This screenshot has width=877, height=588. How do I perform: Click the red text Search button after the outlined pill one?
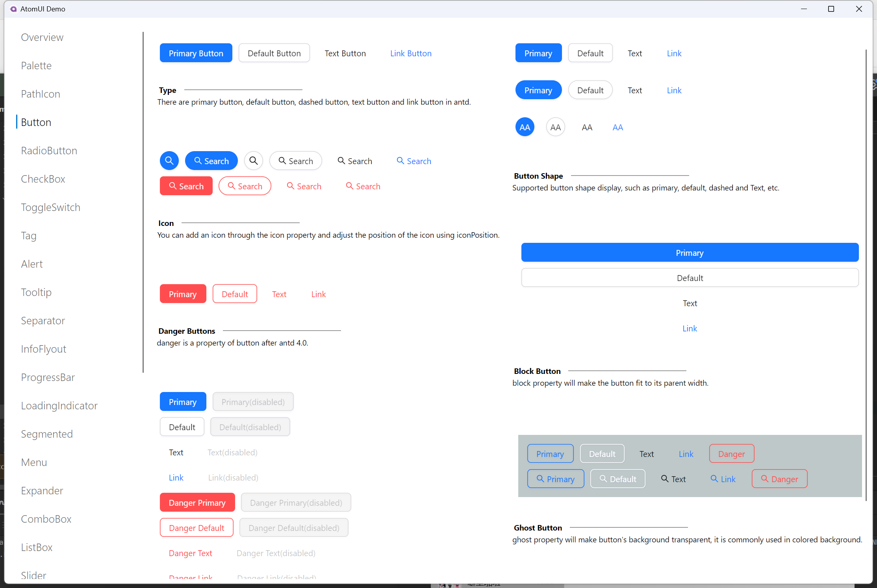point(304,186)
